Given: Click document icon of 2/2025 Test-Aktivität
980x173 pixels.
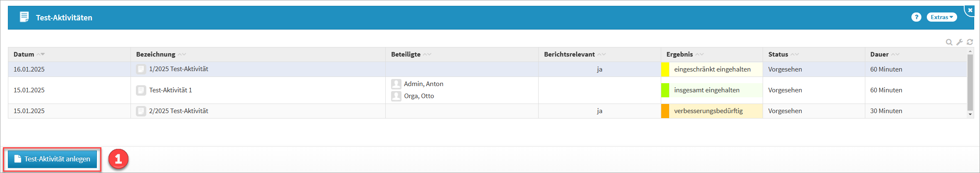Looking at the screenshot, I should coord(141,111).
